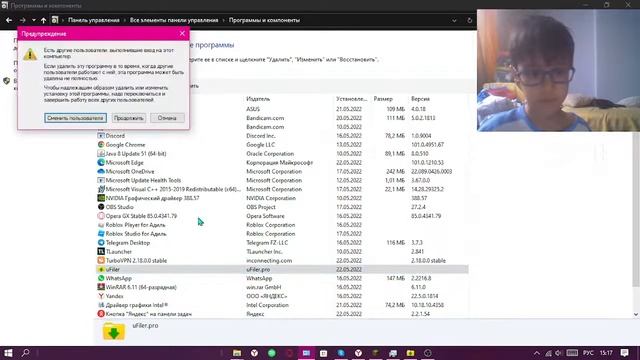Click the Панель управления breadcrumb
Image resolution: width=640 pixels, height=360 pixels.
(x=93, y=20)
